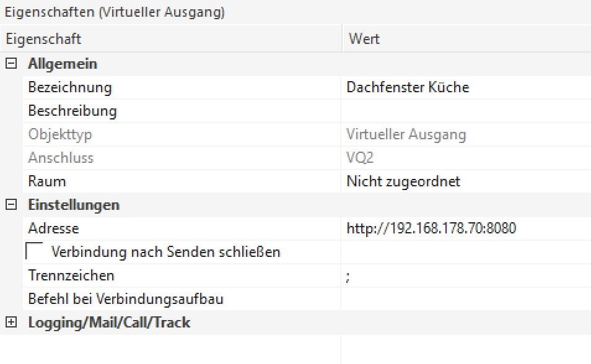Collapse the Allgemein section
The height and width of the screenshot is (364, 591).
click(x=10, y=64)
